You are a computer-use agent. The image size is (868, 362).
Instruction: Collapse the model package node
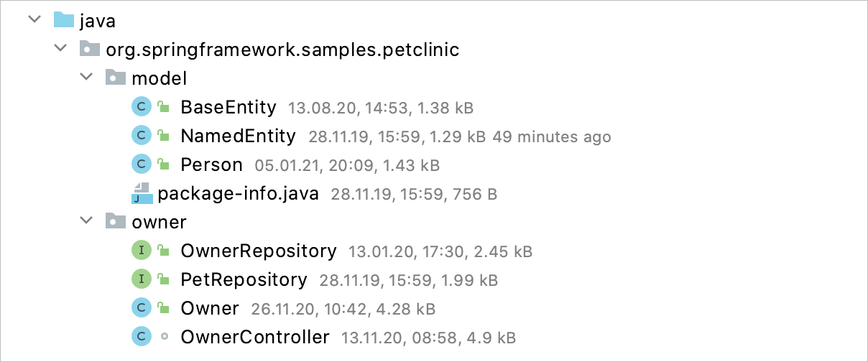[x=87, y=78]
